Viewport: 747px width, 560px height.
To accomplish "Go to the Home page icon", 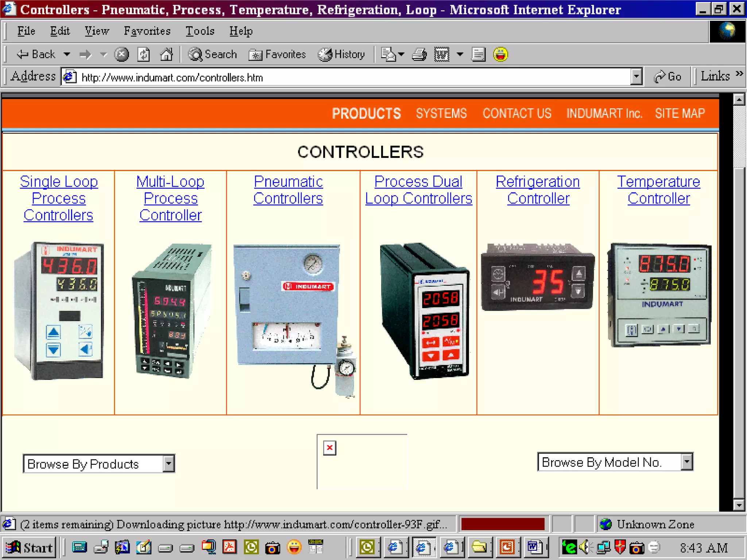I will (166, 55).
